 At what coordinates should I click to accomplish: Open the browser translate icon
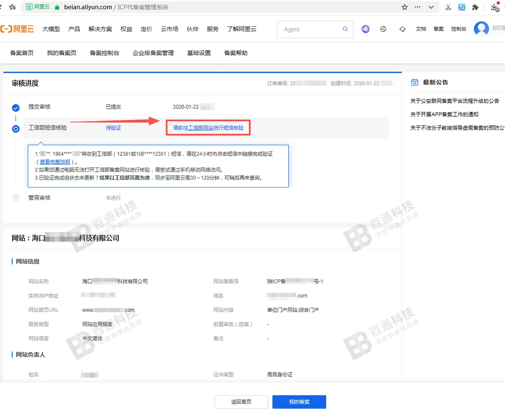[x=462, y=7]
